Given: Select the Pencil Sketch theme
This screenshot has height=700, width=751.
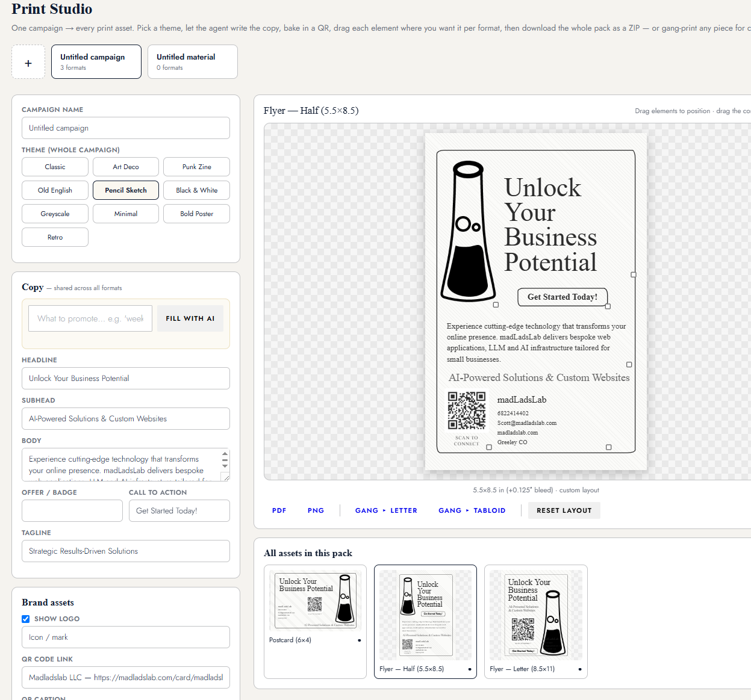Looking at the screenshot, I should click(126, 190).
